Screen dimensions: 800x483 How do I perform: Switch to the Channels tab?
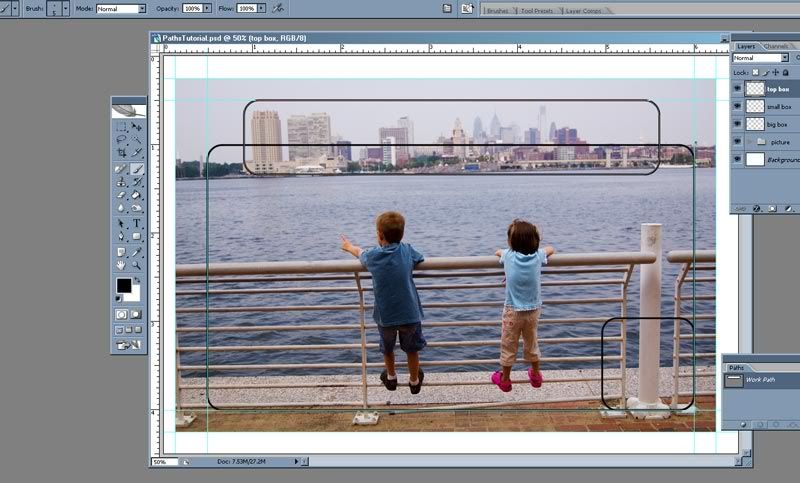click(x=776, y=46)
